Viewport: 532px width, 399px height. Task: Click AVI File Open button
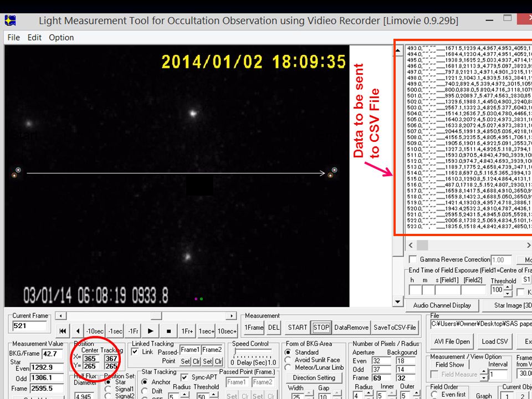(452, 341)
